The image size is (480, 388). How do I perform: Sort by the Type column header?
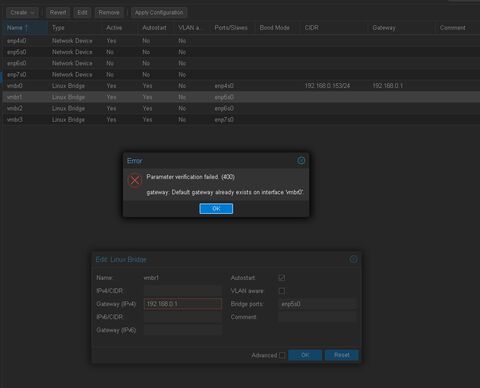click(75, 28)
